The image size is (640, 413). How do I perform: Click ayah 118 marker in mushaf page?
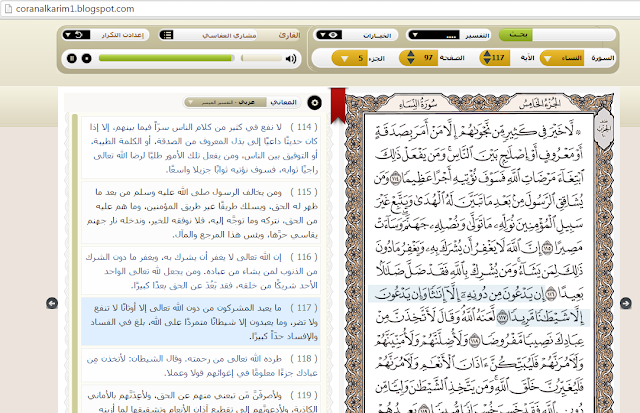coord(474,340)
